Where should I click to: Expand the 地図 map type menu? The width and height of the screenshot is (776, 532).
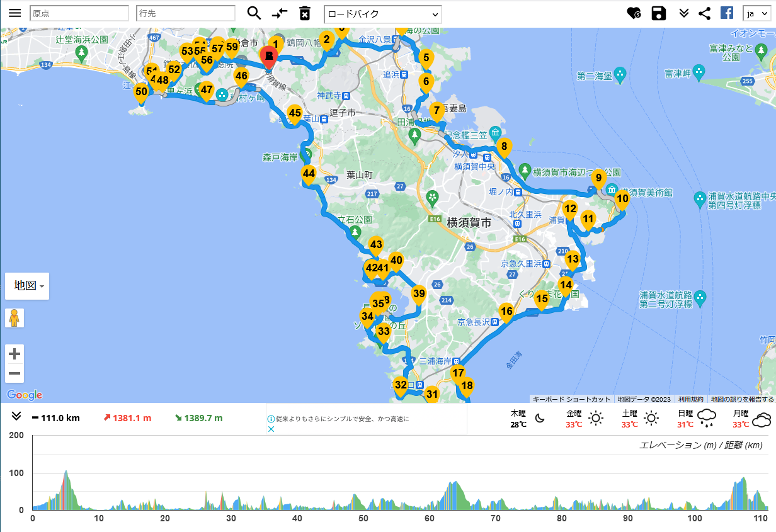(27, 286)
